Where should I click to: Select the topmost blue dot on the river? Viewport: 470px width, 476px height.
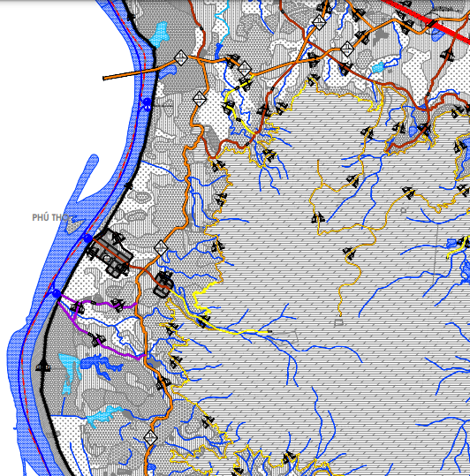tap(147, 102)
